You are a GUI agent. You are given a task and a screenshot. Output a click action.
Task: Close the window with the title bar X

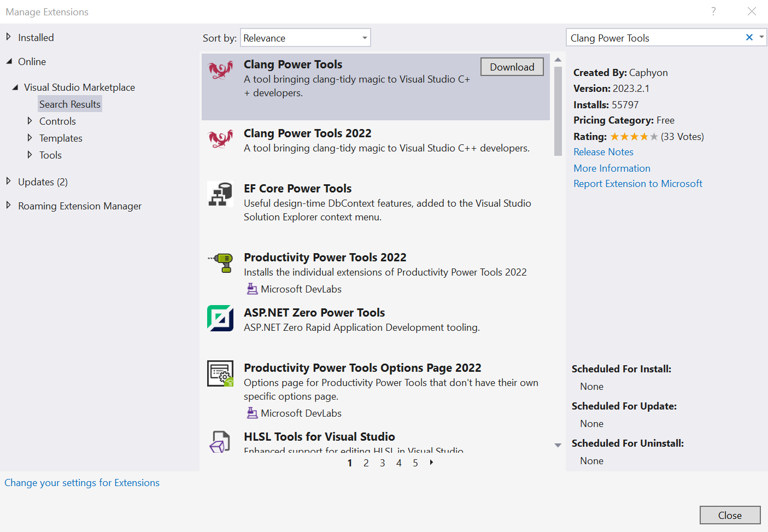click(x=752, y=11)
